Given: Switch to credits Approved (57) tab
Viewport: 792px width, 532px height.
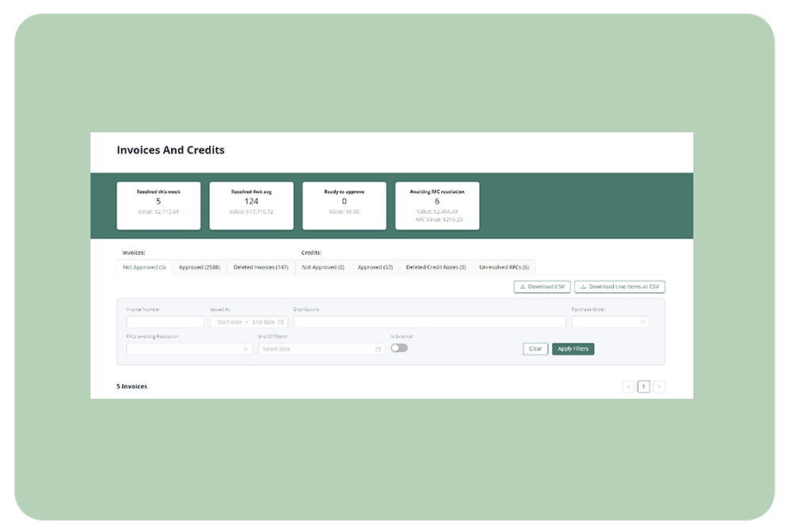Looking at the screenshot, I should tap(375, 268).
